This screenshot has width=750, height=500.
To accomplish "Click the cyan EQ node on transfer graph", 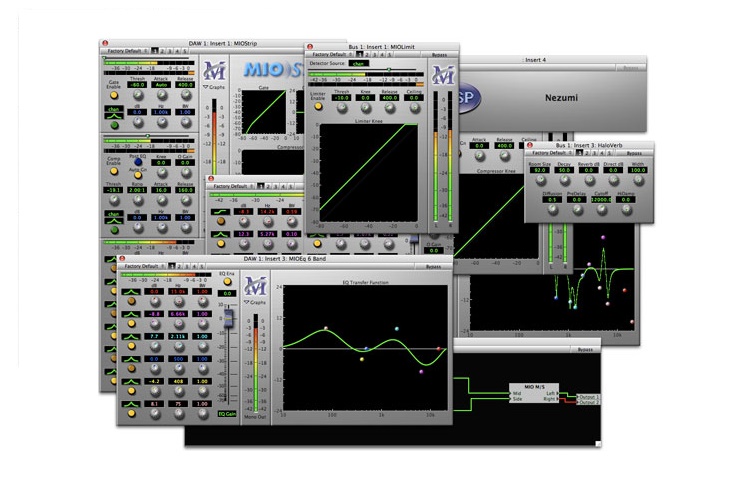I will pyautogui.click(x=397, y=327).
